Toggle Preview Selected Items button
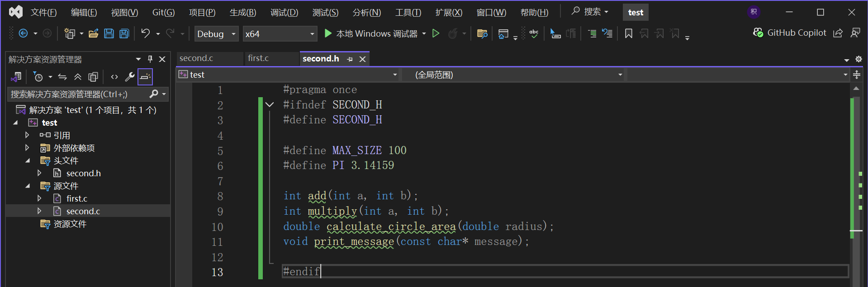868x287 pixels. pyautogui.click(x=145, y=77)
